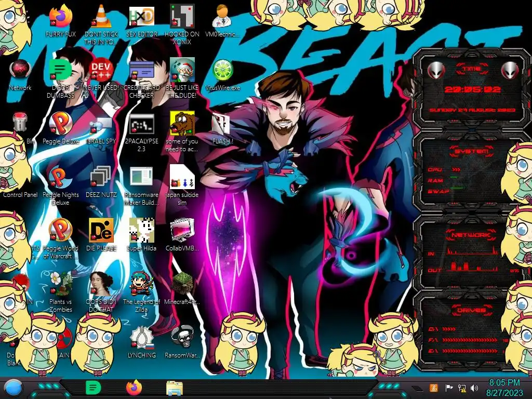Open the green chat app in the taskbar

(93, 388)
